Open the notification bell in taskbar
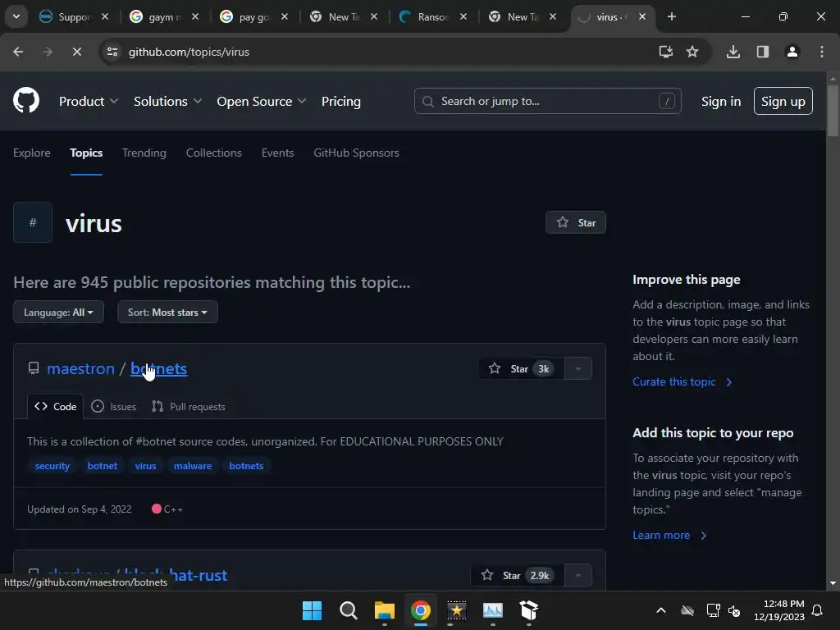The image size is (840, 630). pyautogui.click(x=818, y=610)
